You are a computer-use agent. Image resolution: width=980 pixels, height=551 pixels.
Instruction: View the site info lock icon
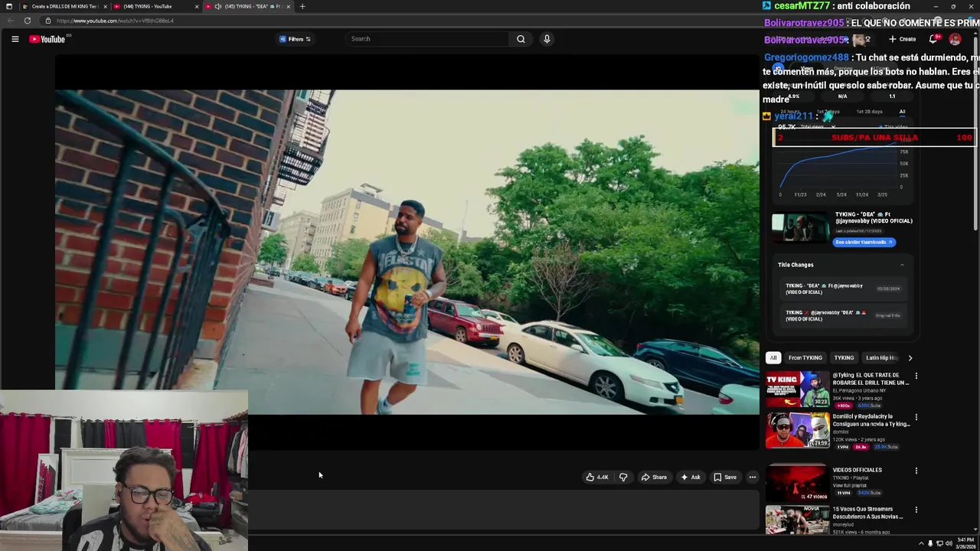coord(47,21)
